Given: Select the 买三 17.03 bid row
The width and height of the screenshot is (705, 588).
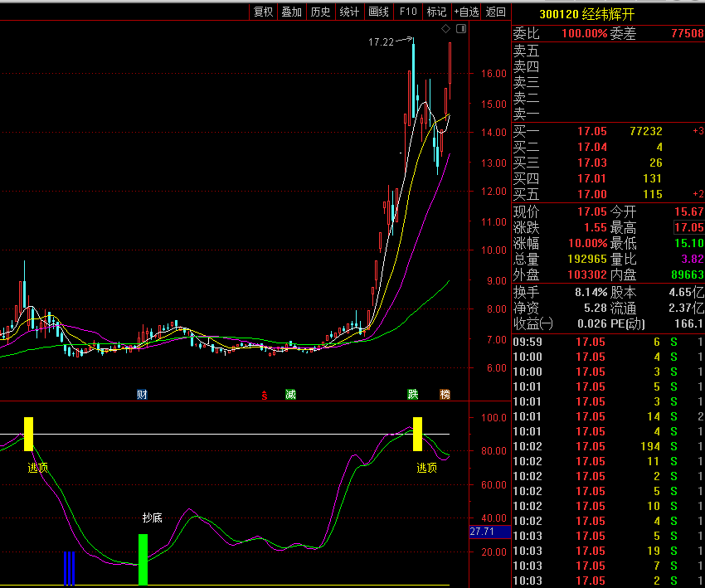Looking at the screenshot, I should [608, 163].
